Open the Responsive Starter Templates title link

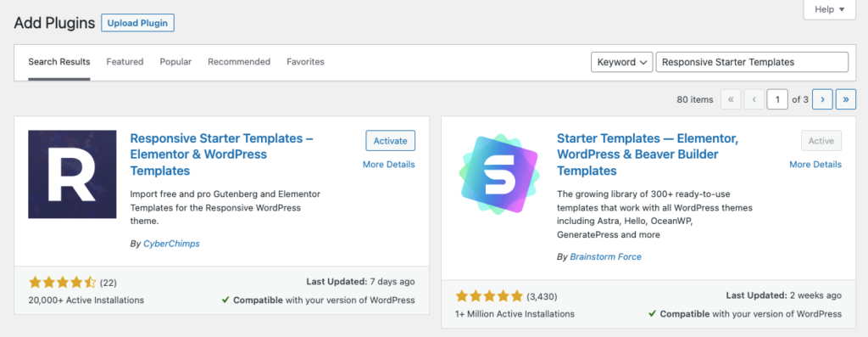click(x=221, y=154)
